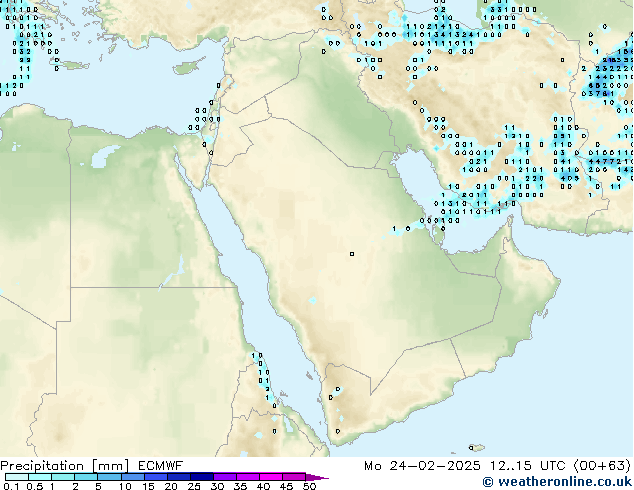Click the legend value '25'

click(194, 486)
